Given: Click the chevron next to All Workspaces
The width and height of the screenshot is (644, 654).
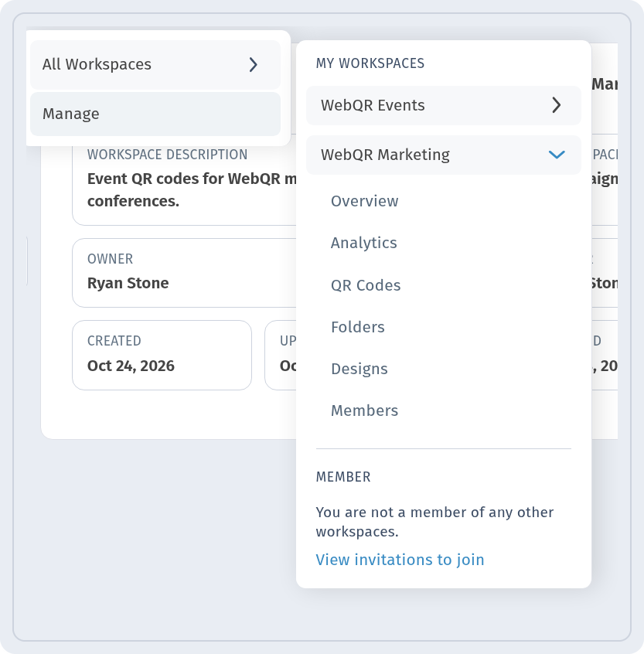Looking at the screenshot, I should coord(253,65).
